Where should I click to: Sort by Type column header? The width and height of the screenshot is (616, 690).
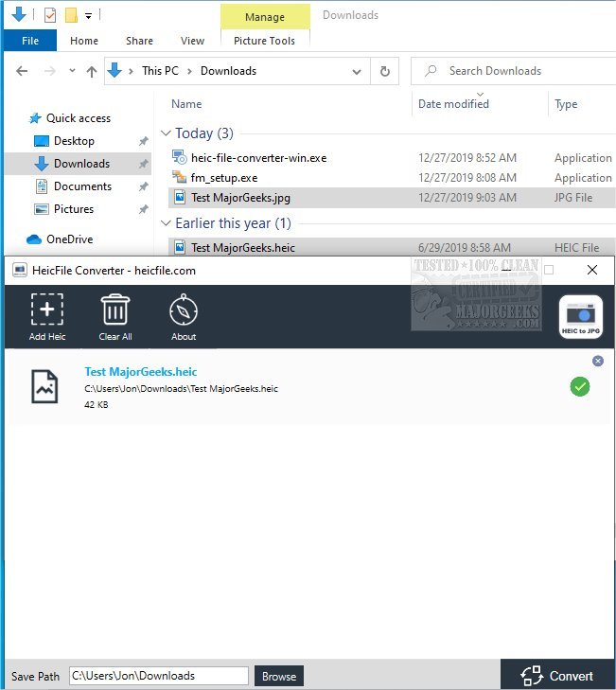pyautogui.click(x=566, y=104)
